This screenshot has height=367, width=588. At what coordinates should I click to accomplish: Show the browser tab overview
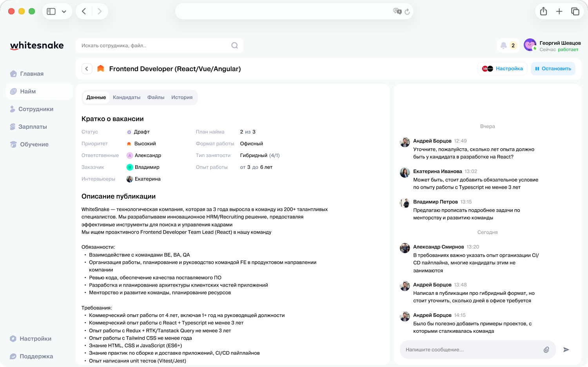pyautogui.click(x=575, y=11)
